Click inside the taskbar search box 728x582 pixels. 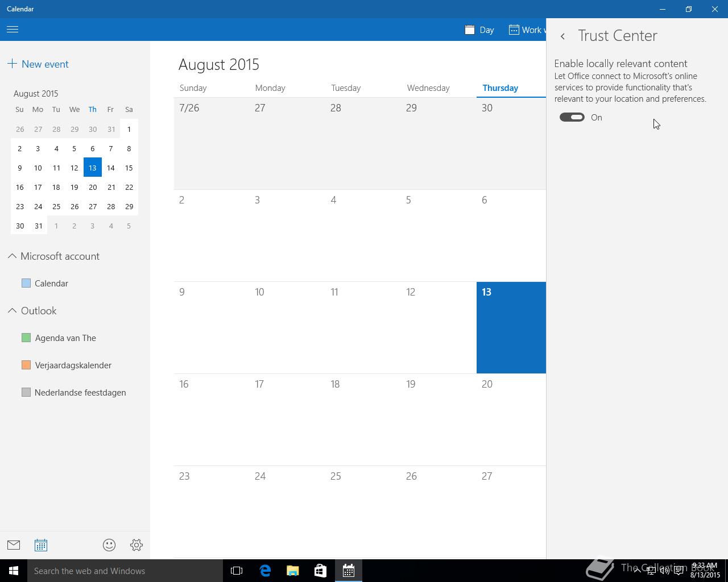pos(125,571)
